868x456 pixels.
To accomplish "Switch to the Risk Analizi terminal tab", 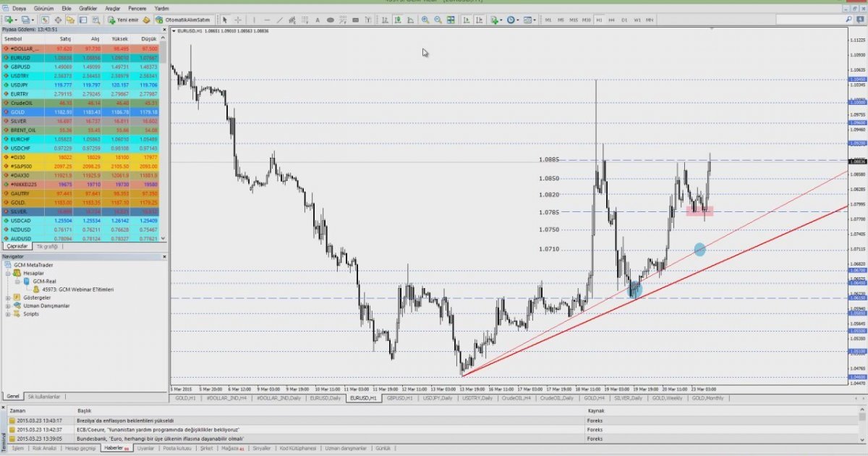I will click(x=44, y=448).
